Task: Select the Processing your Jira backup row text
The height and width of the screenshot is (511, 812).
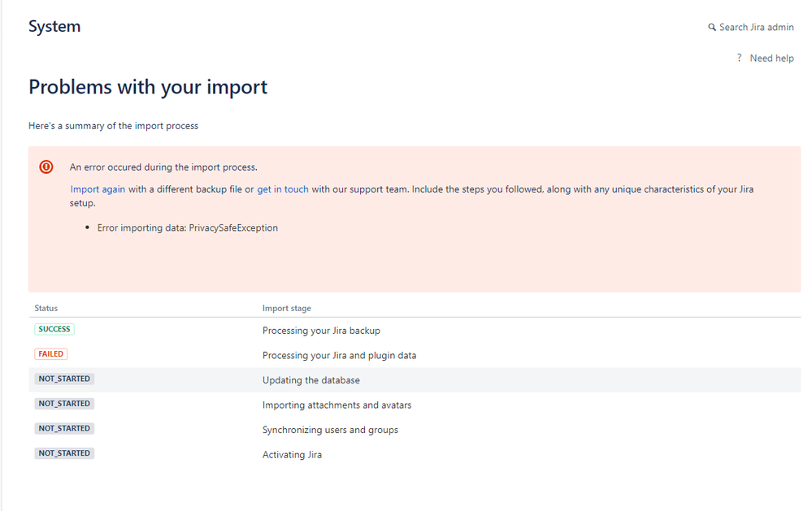Action: (321, 331)
